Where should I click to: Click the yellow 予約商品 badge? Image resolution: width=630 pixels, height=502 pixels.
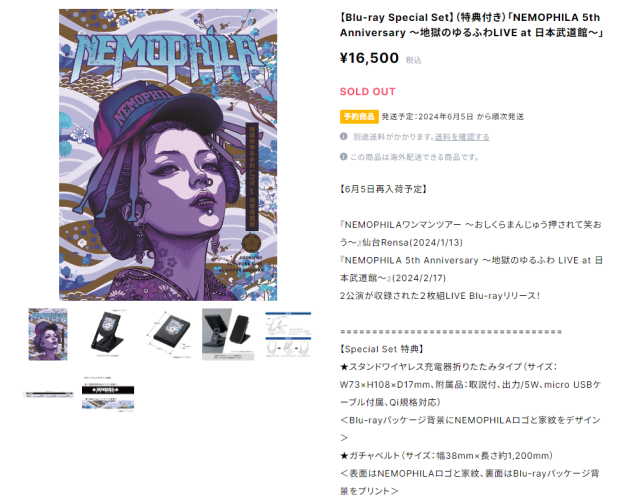(x=359, y=117)
